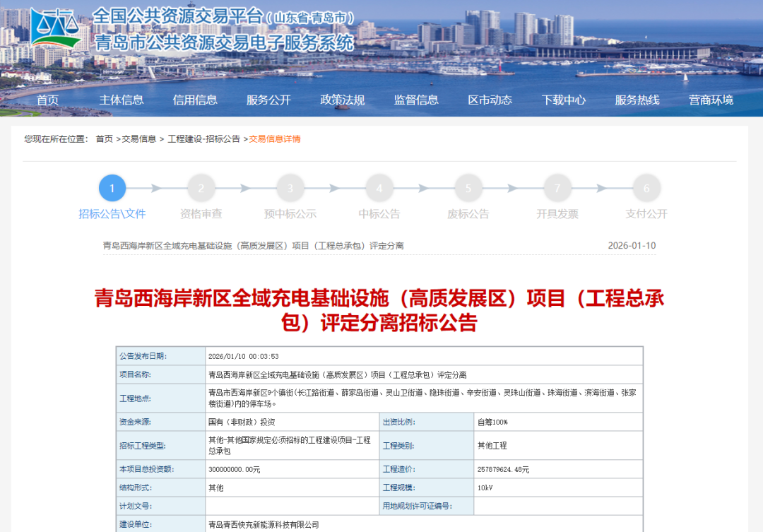Open the 服务公开 menu
This screenshot has width=763, height=532.
[x=268, y=100]
